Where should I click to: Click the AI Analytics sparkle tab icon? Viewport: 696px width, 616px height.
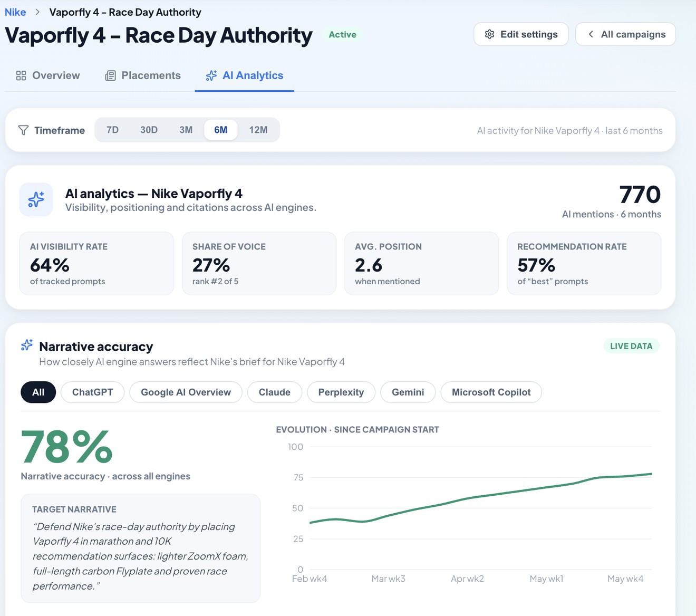coord(211,75)
